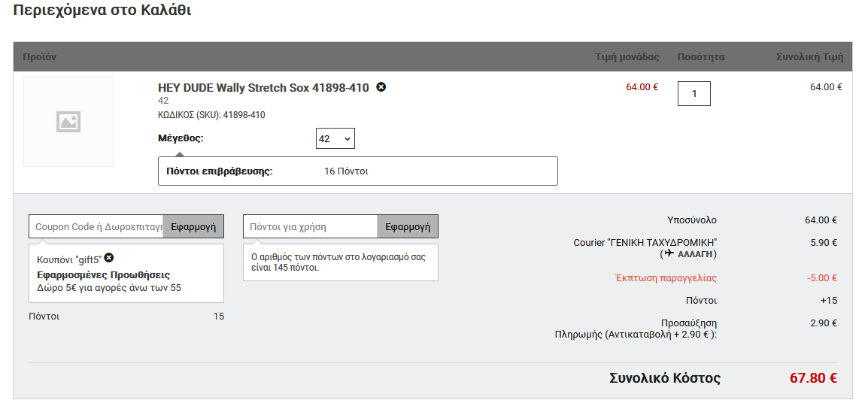Apply the coupon code with Εφαρμογή
Image resolution: width=868 pixels, height=403 pixels.
point(193,226)
